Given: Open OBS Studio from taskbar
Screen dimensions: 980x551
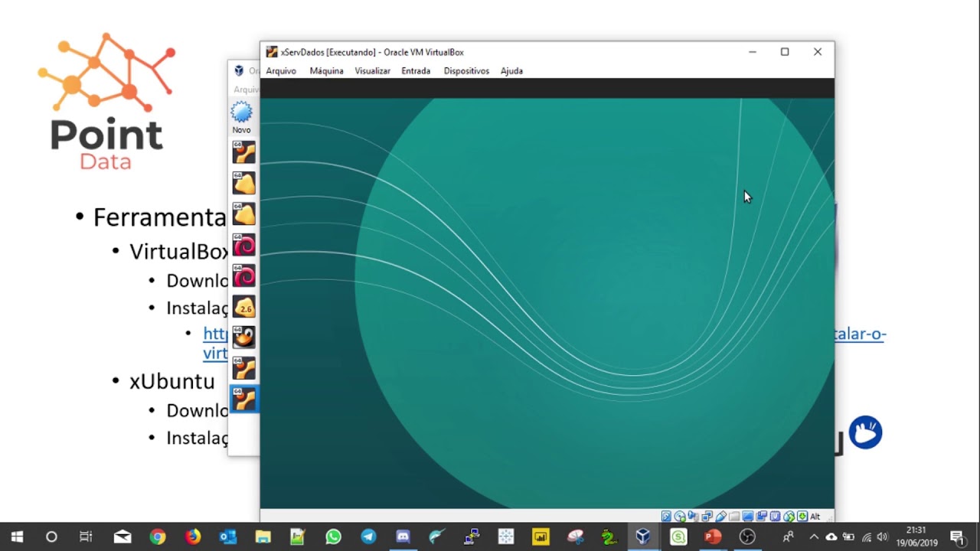Looking at the screenshot, I should coord(748,536).
